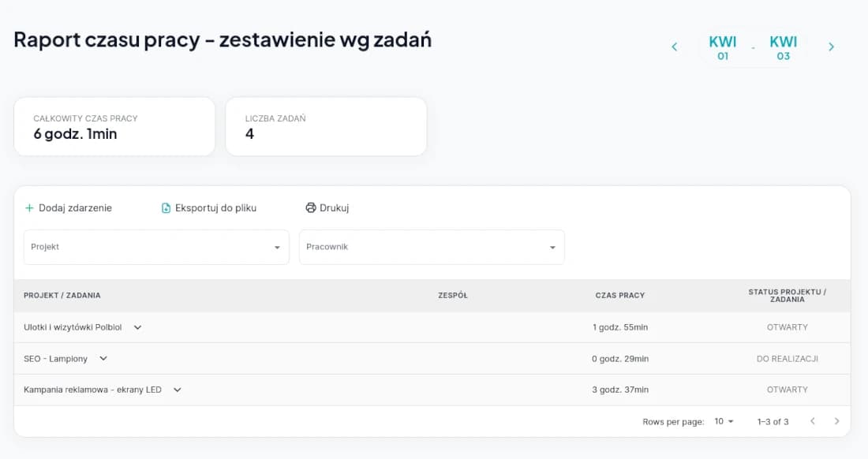Click work time 0 godz. 29min

point(620,359)
